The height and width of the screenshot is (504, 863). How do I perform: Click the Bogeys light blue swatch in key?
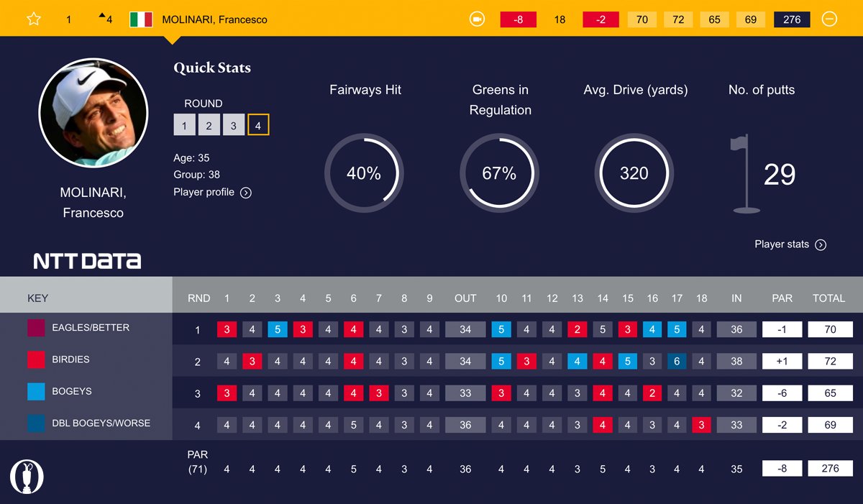pyautogui.click(x=36, y=391)
